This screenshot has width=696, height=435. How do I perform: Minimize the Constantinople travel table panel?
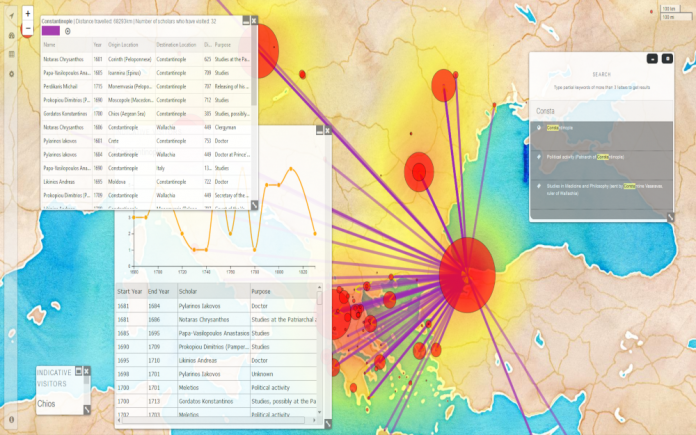click(x=246, y=20)
